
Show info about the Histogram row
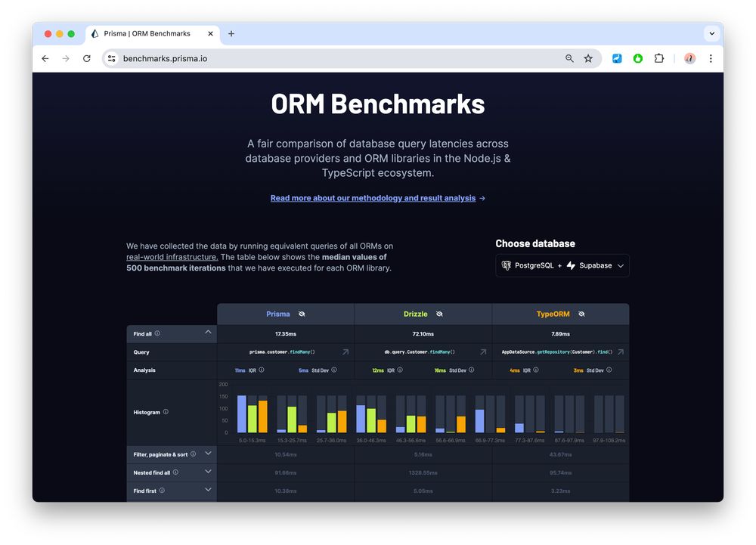pos(166,412)
